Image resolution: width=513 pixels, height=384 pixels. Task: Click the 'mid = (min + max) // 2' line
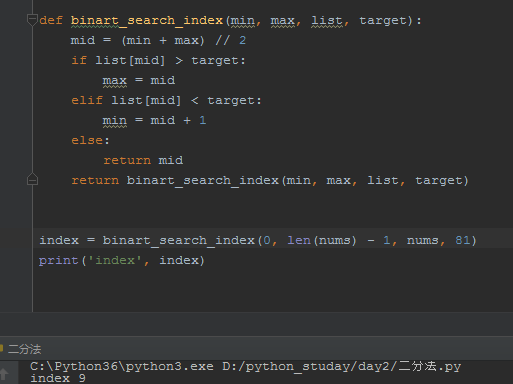pos(158,41)
